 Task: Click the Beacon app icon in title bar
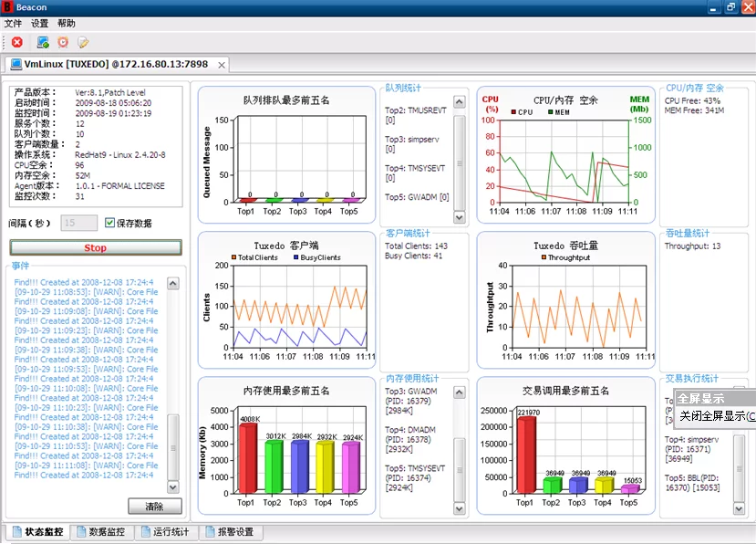[7, 7]
